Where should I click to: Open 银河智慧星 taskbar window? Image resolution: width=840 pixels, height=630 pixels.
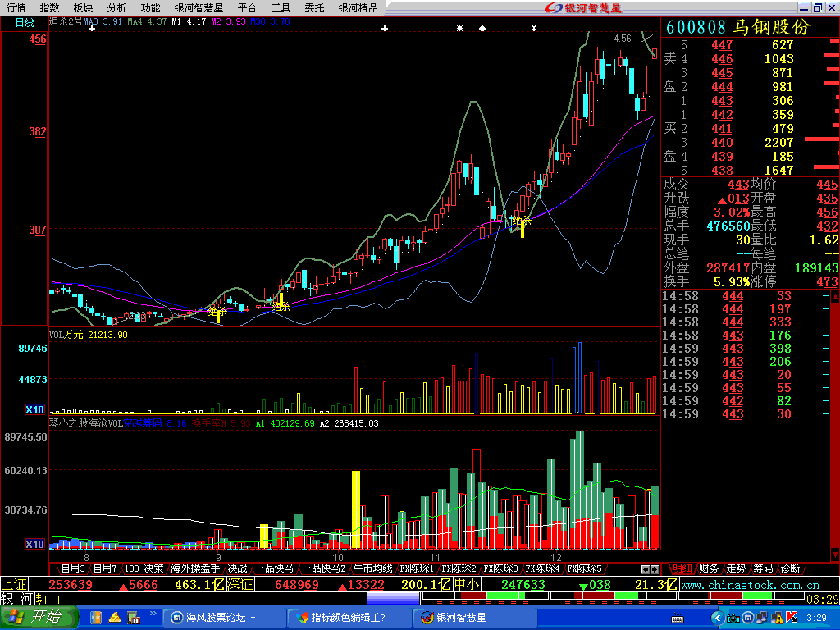pyautogui.click(x=474, y=618)
